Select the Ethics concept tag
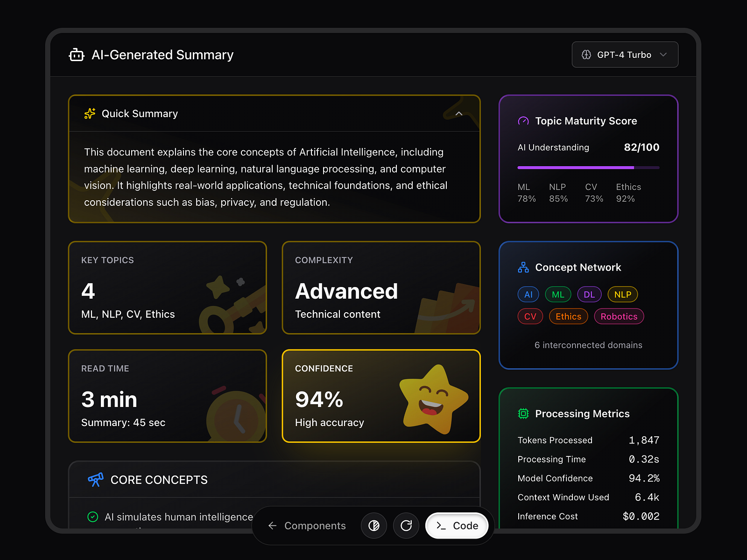 click(568, 316)
